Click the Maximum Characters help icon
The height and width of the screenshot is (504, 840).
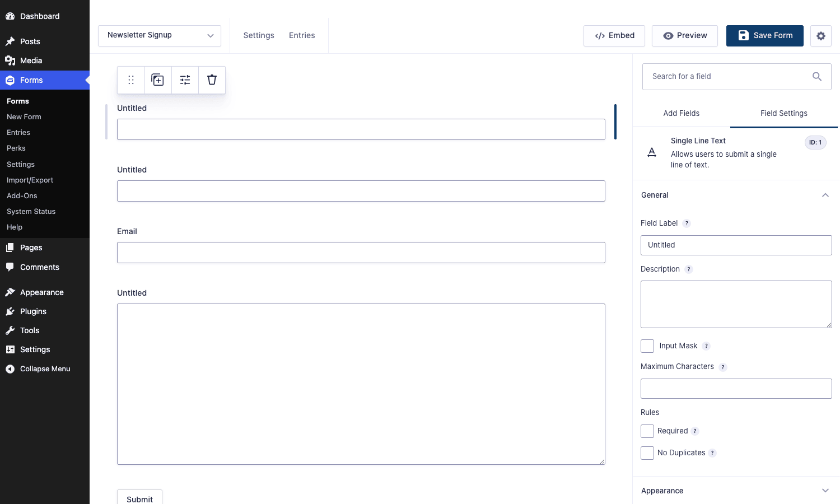point(723,367)
